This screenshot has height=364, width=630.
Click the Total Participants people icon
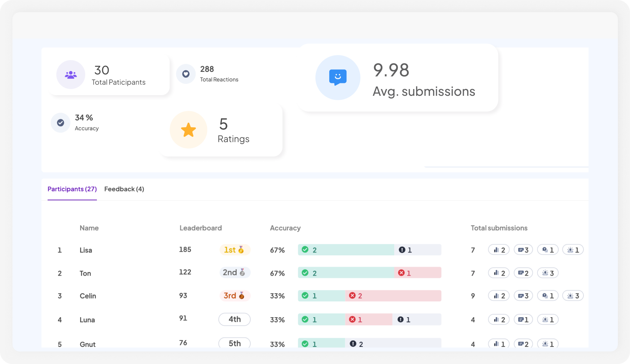click(70, 74)
